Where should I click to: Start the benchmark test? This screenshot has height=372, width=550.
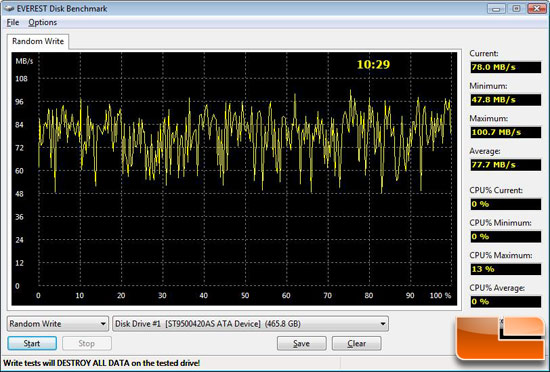32,344
